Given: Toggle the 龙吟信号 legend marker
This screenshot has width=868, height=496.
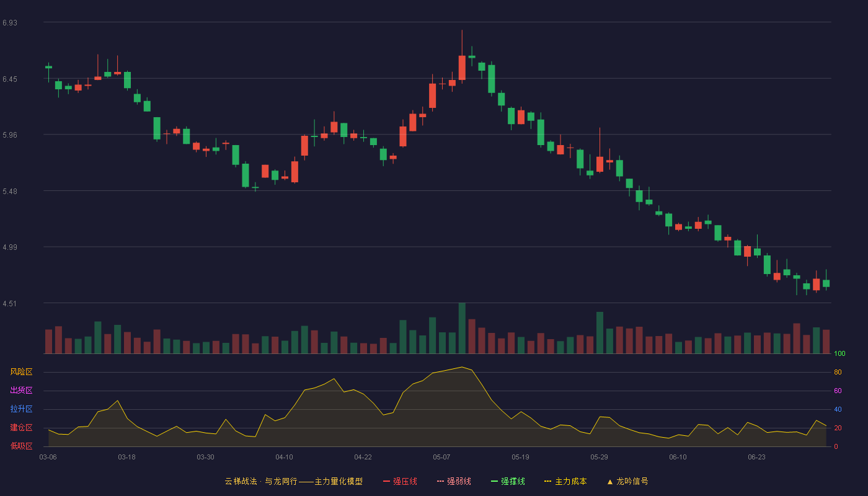Looking at the screenshot, I should (x=627, y=481).
